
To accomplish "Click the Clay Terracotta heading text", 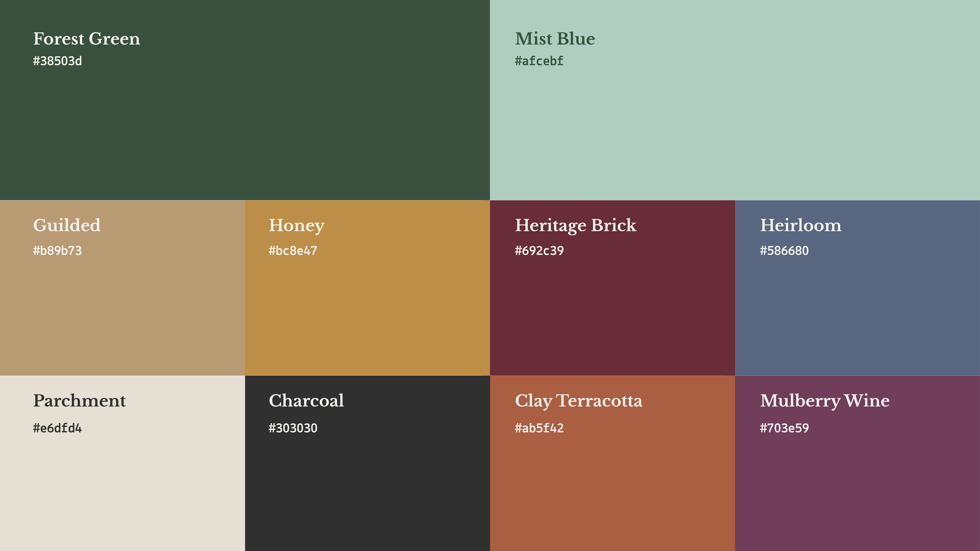I will (x=579, y=400).
